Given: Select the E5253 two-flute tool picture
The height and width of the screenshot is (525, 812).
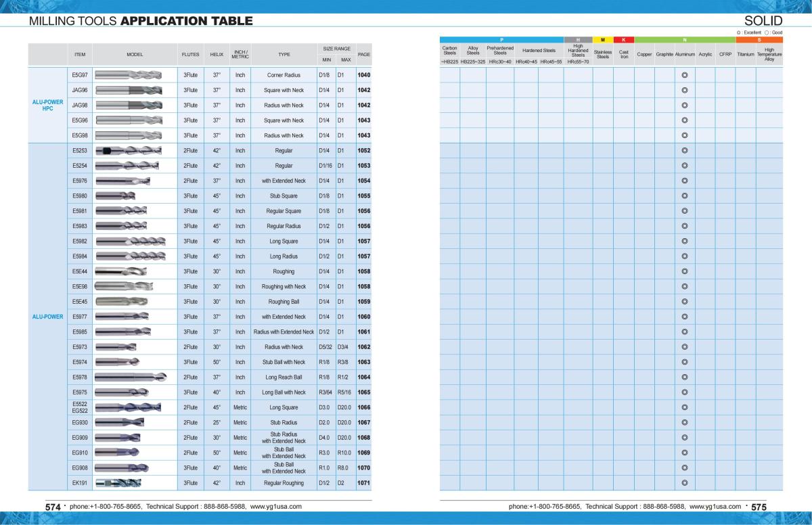Looking at the screenshot, I should coord(129,151).
